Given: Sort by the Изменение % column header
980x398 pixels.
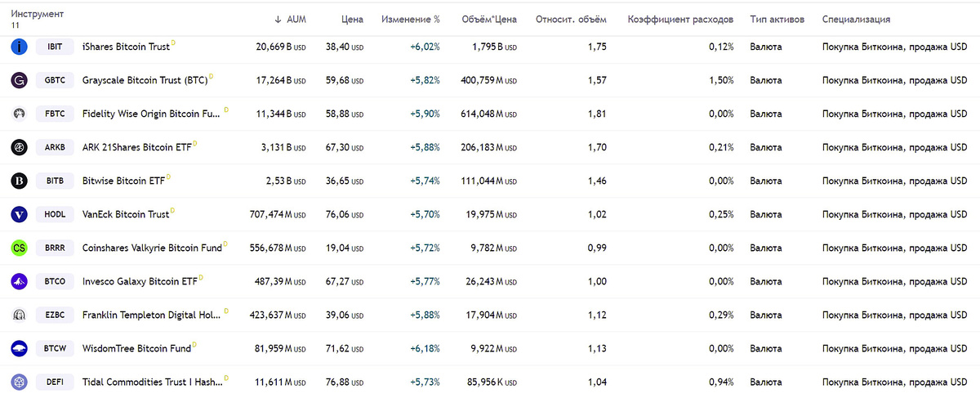Looking at the screenshot, I should (411, 19).
